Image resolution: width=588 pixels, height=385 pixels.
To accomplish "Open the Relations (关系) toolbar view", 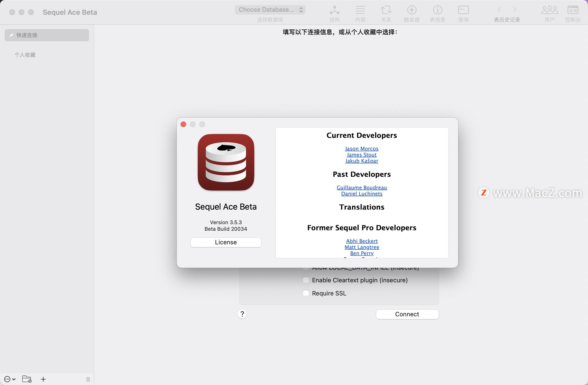I will click(386, 14).
